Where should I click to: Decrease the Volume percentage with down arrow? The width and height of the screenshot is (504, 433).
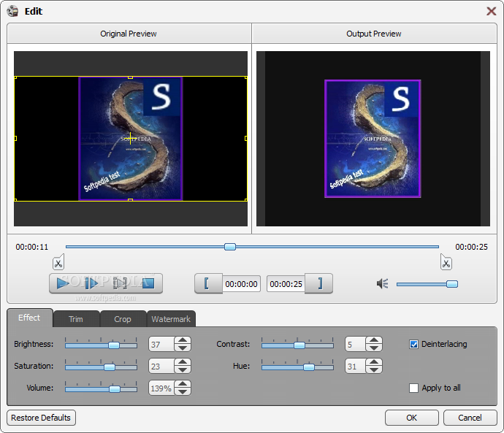(183, 391)
